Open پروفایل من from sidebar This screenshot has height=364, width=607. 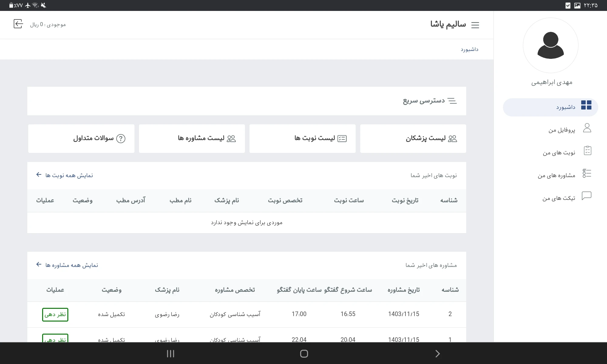tap(561, 130)
